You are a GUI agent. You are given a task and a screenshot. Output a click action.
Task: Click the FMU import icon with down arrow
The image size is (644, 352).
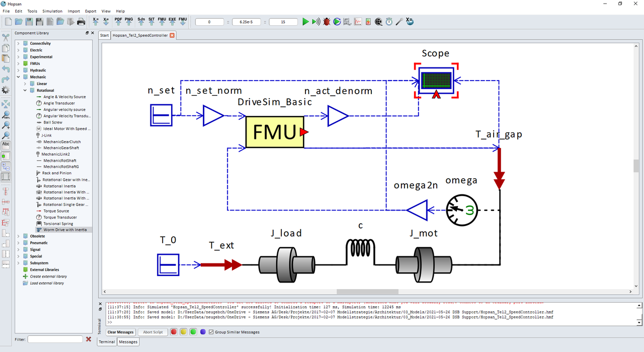(183, 21)
